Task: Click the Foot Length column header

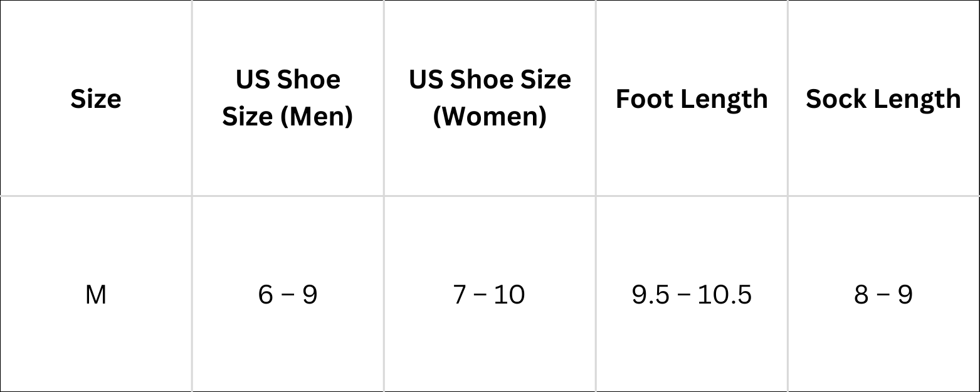Action: click(692, 99)
